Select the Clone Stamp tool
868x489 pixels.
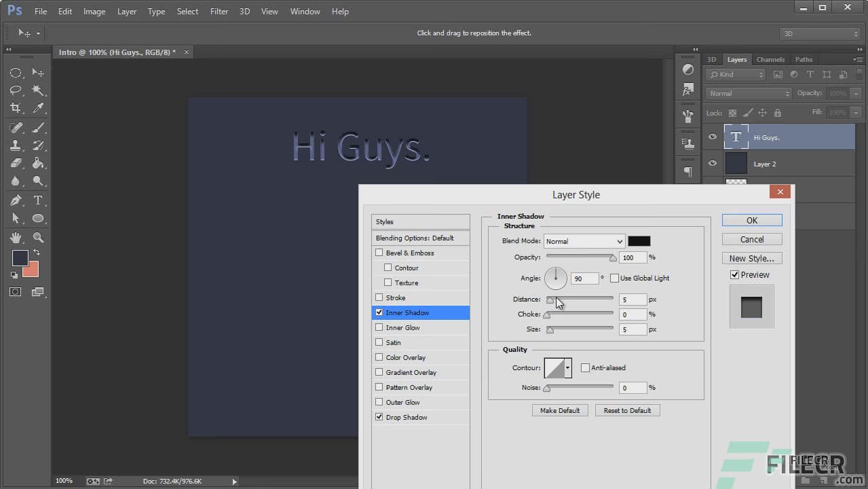(x=15, y=145)
